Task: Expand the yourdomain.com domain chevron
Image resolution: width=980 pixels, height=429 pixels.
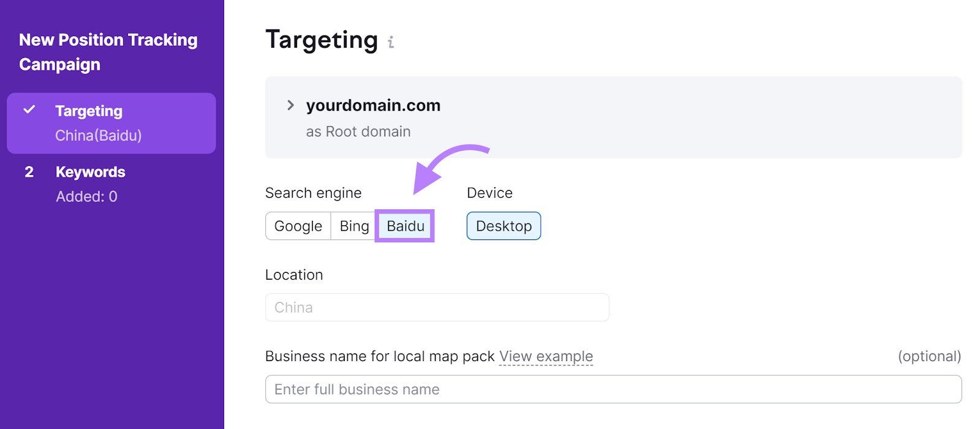Action: 290,105
